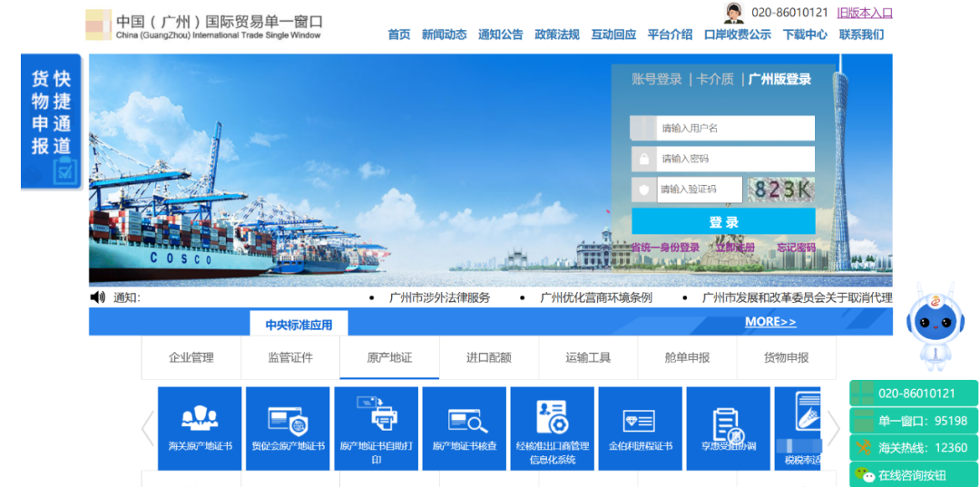This screenshot has height=487, width=980.
Task: Switch to 账号登录 tab
Action: [x=656, y=79]
